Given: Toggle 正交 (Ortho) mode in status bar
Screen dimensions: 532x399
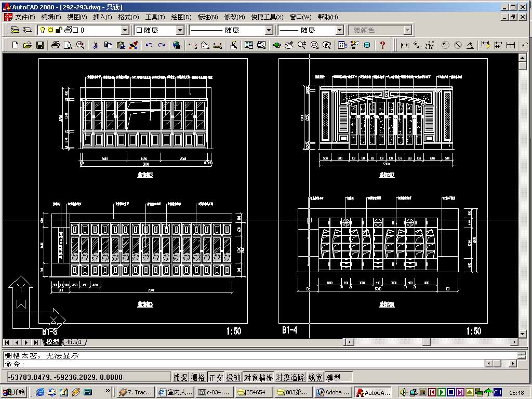Looking at the screenshot, I should (x=216, y=377).
